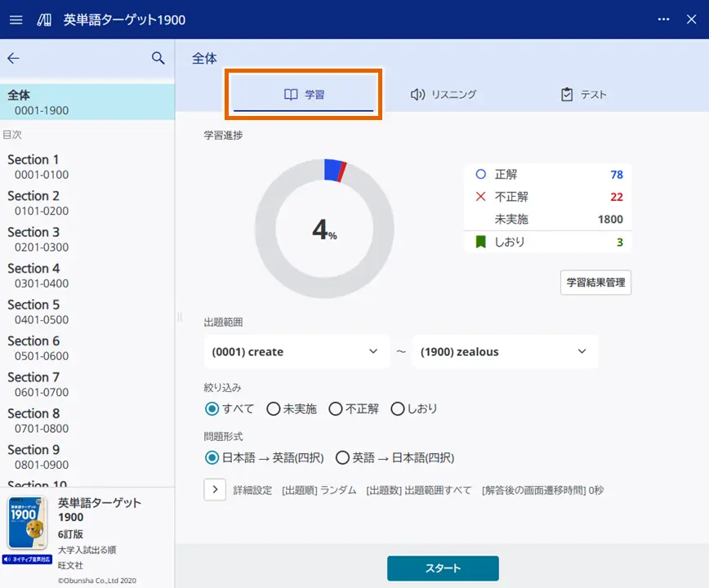709x588 pixels.
Task: Click the speaker icon on リスニング tab
Action: 417,94
